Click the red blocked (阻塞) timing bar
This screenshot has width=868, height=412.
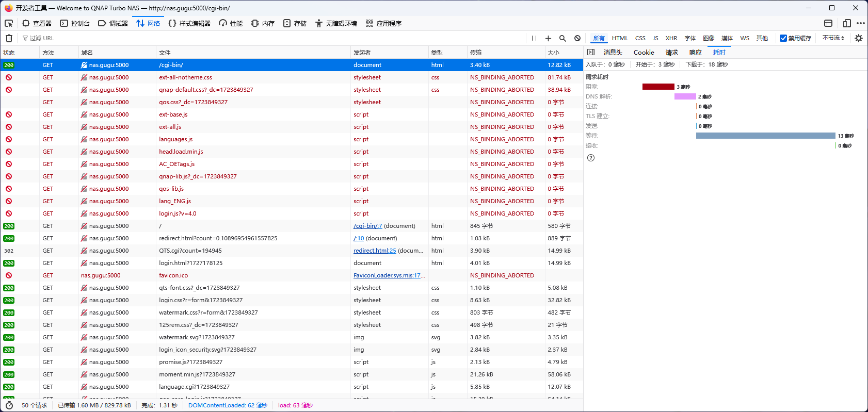point(658,87)
